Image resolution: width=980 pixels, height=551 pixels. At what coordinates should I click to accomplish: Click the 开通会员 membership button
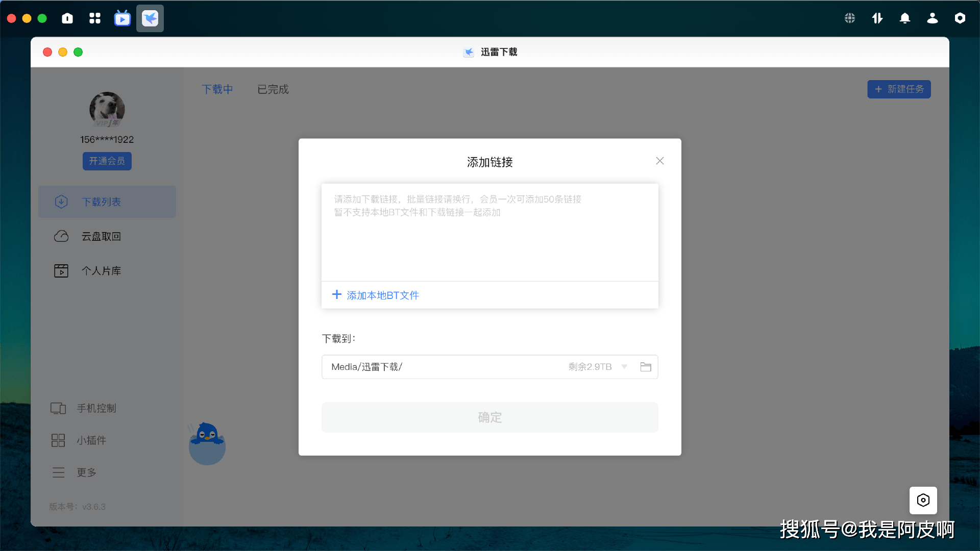pyautogui.click(x=107, y=161)
